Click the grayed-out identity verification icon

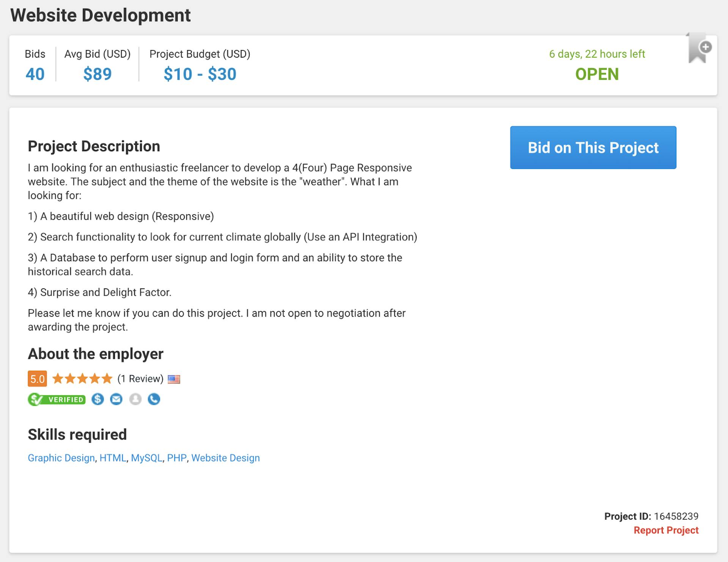click(135, 399)
